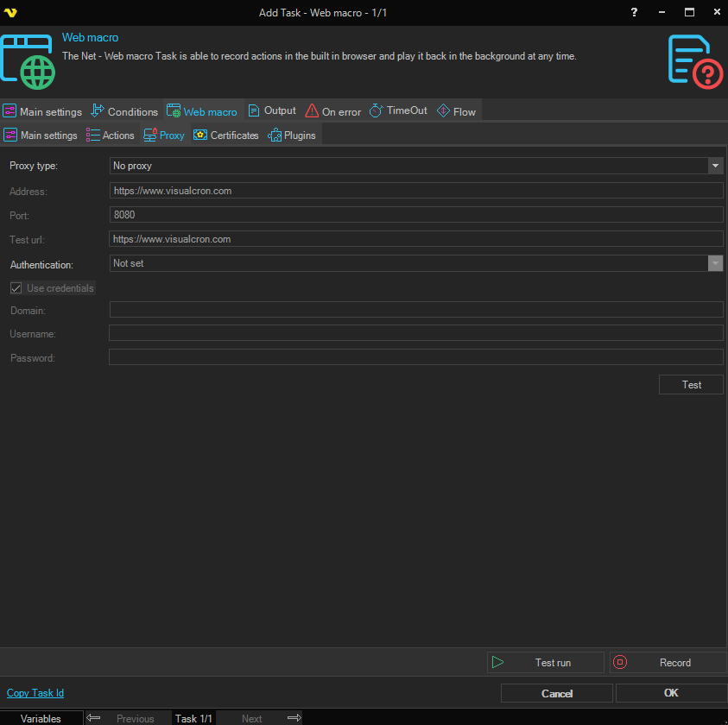The height and width of the screenshot is (725, 728).
Task: Open the Plugins sub-tab
Action: tap(292, 136)
